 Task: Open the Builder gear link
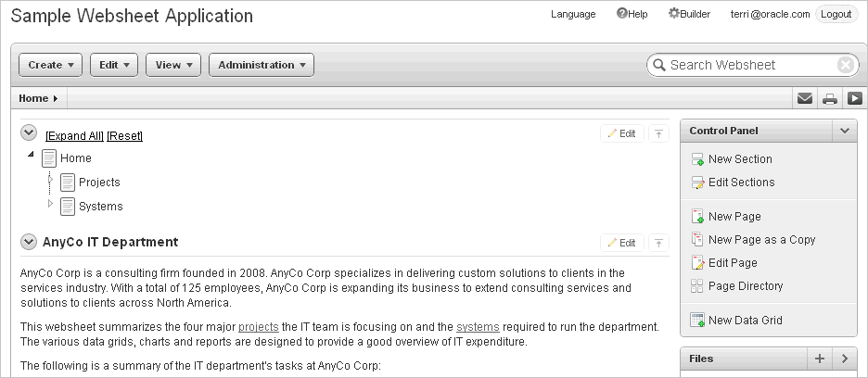689,14
